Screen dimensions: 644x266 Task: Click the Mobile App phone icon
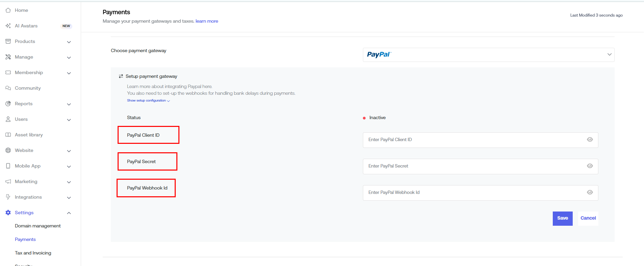click(8, 166)
